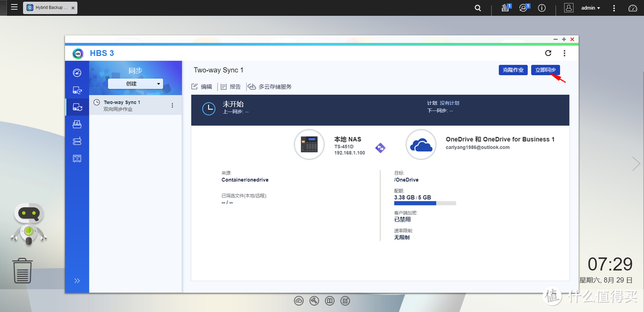Viewport: 644px width, 312px height.
Task: Maximize the HBS 3 window
Action: pyautogui.click(x=564, y=39)
